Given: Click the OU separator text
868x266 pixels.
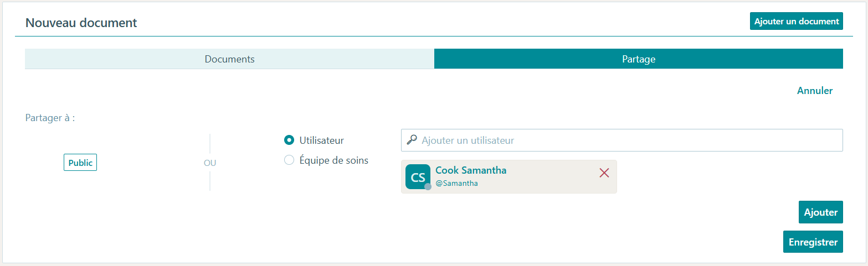Looking at the screenshot, I should (x=210, y=163).
